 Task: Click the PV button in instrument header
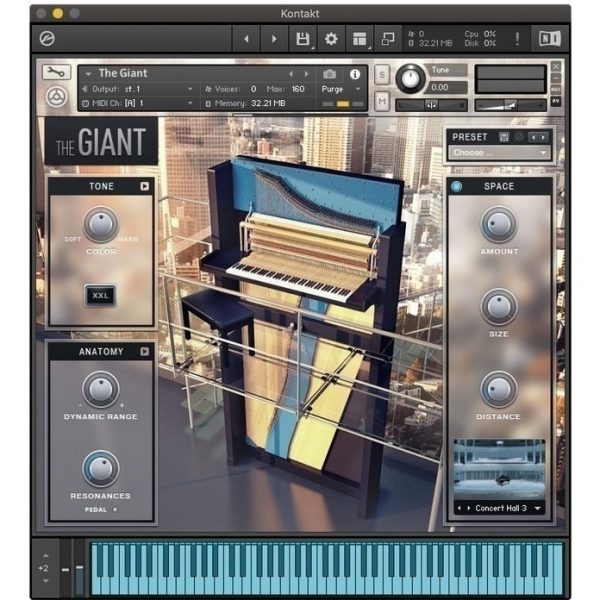pyautogui.click(x=556, y=101)
